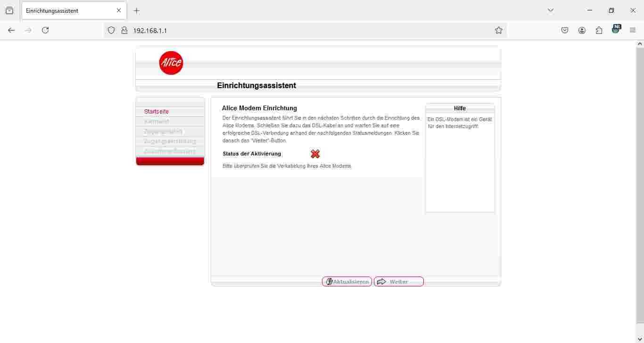Reload the current page

click(45, 30)
